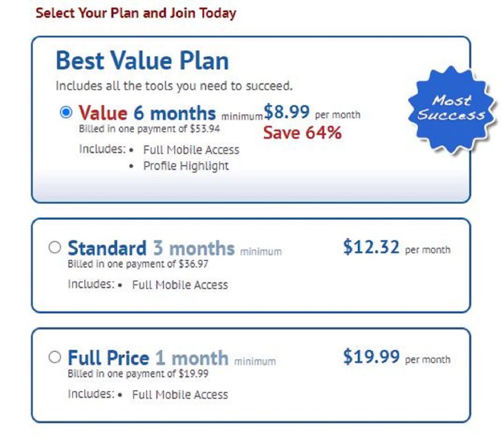Click Full Mobile Access under Standard plan
Viewport: 504px width, 440px height.
(x=180, y=285)
